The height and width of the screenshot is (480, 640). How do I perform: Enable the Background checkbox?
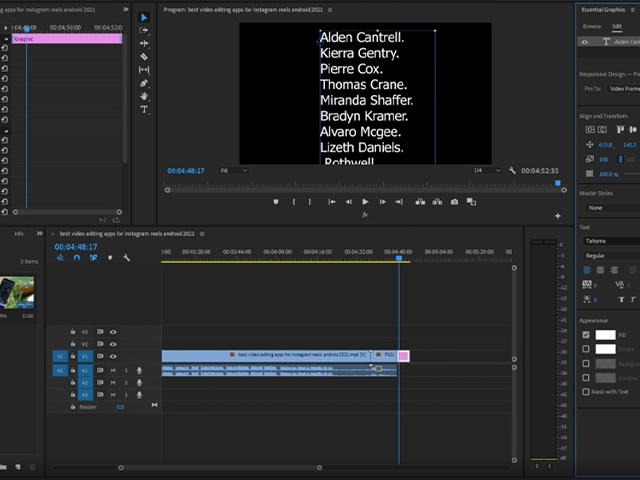tap(586, 363)
